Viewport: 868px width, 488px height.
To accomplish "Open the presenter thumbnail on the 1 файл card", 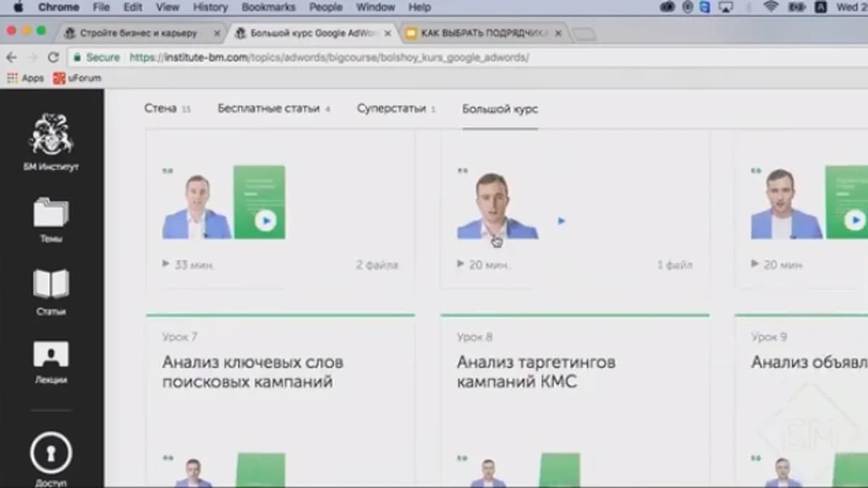I will point(498,205).
